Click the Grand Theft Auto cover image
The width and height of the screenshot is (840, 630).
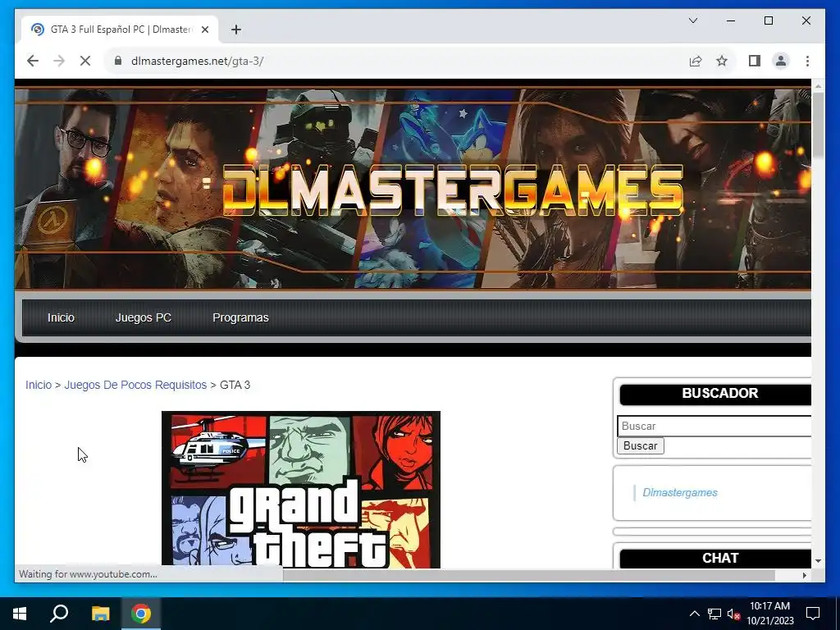click(x=301, y=490)
